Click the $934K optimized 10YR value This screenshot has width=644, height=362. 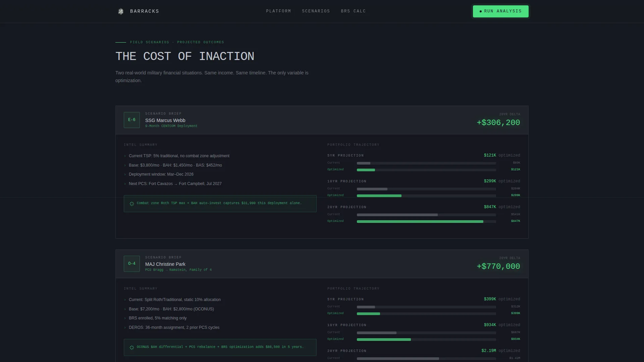point(490,325)
